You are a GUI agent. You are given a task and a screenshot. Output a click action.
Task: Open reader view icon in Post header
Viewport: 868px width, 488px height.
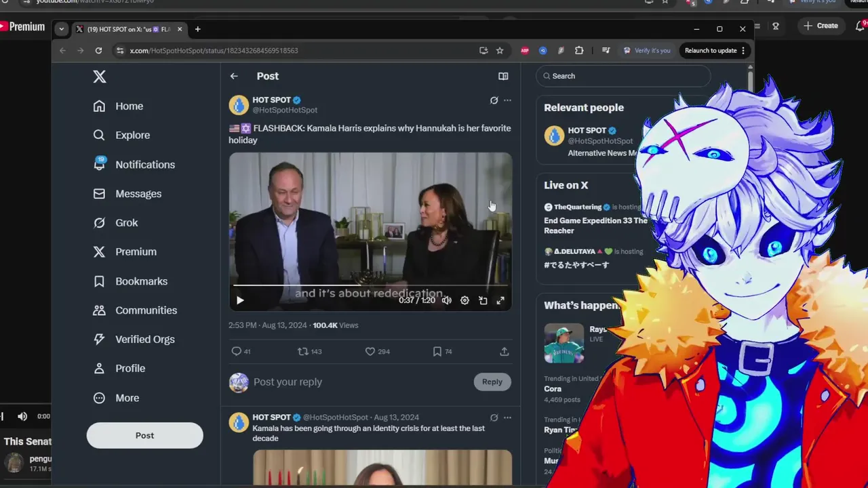[503, 77]
